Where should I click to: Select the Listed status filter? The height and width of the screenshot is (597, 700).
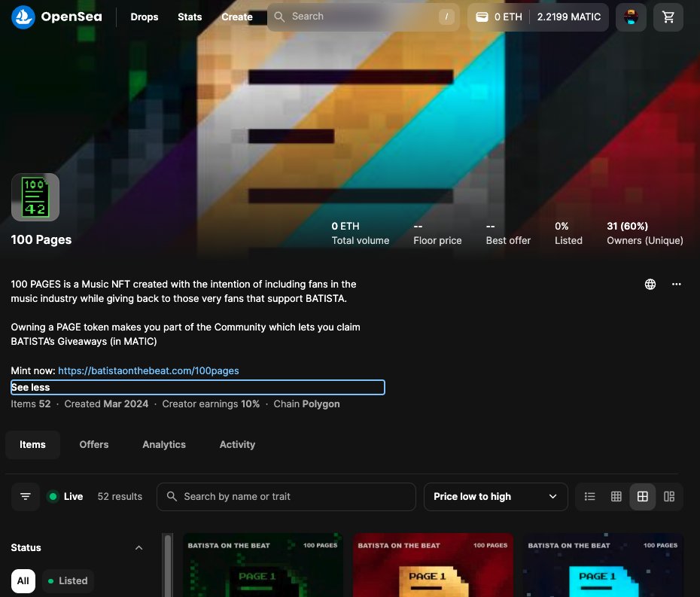pos(68,581)
